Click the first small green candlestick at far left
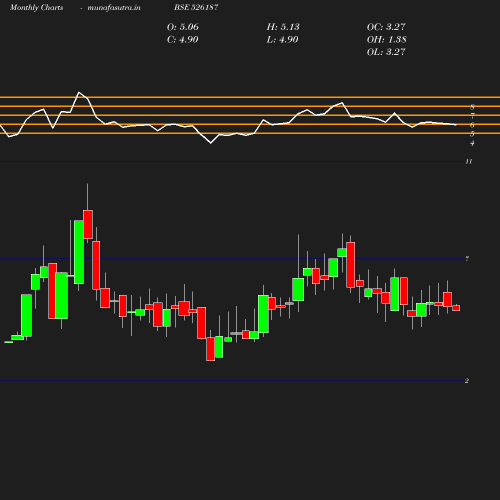This screenshot has width=500, height=500. 8,342
